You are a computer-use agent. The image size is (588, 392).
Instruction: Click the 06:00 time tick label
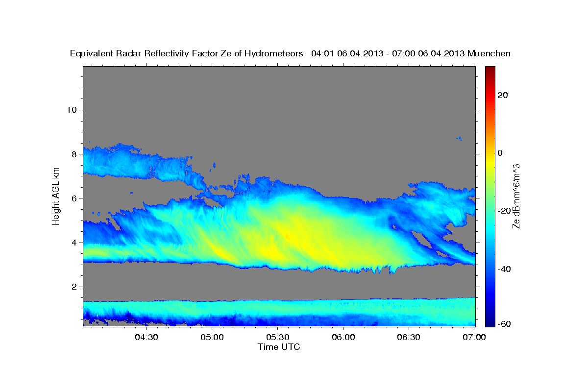pos(343,338)
